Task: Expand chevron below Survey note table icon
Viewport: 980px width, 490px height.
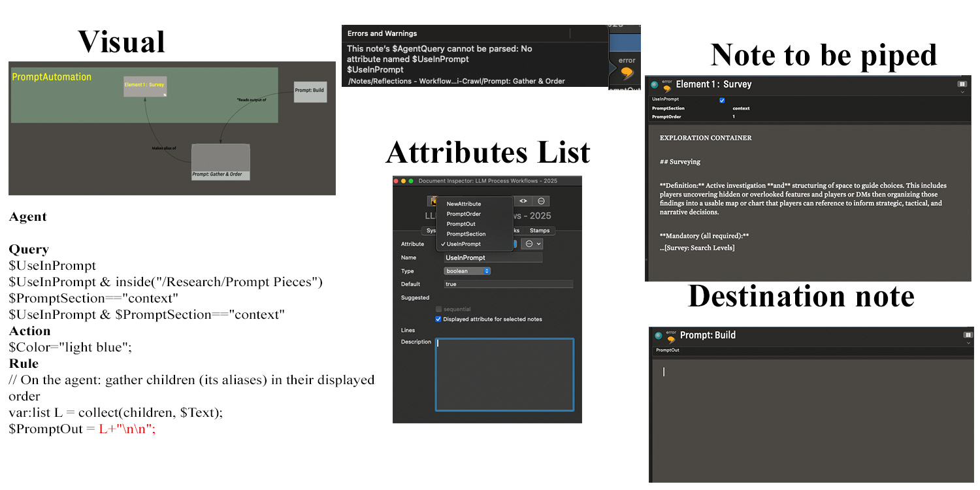Action: click(x=962, y=93)
